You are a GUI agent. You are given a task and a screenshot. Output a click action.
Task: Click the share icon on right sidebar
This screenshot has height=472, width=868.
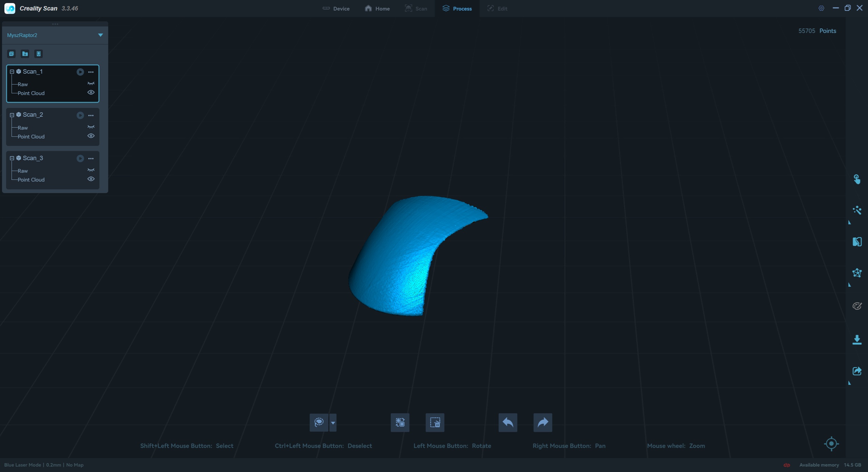coord(857,371)
